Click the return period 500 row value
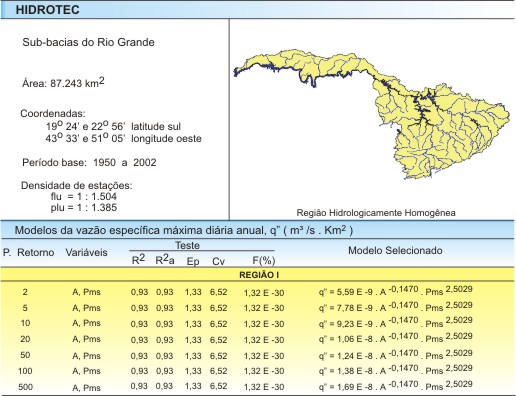 (25, 387)
